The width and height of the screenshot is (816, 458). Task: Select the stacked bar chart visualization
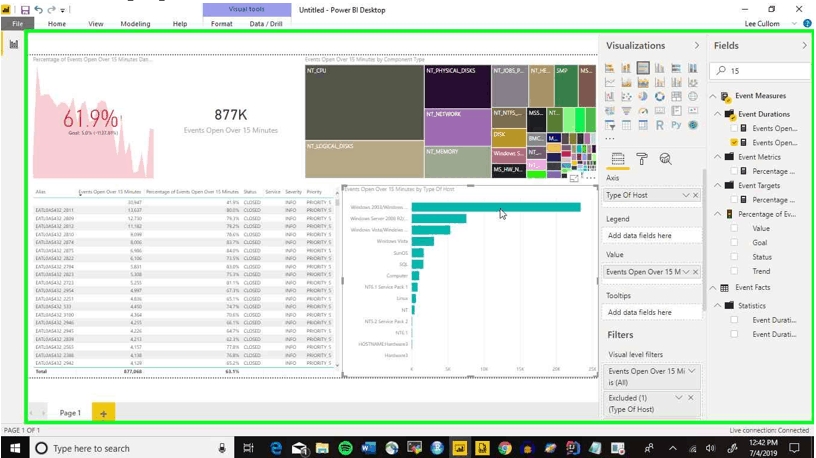tap(610, 68)
